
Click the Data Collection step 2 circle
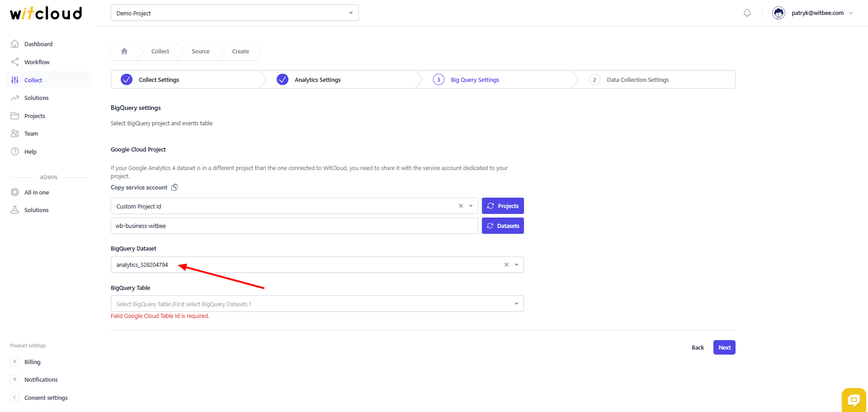pyautogui.click(x=594, y=80)
